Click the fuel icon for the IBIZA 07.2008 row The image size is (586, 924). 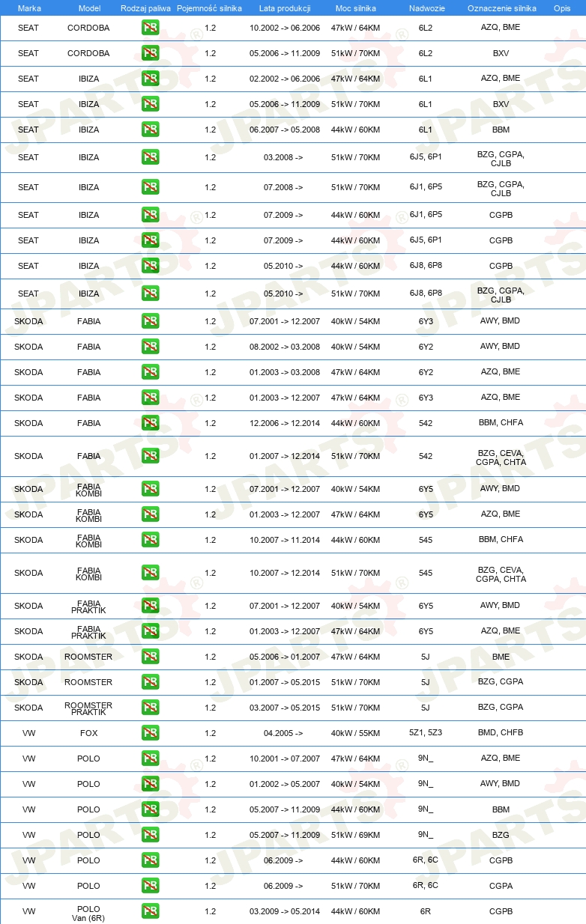pos(150,187)
